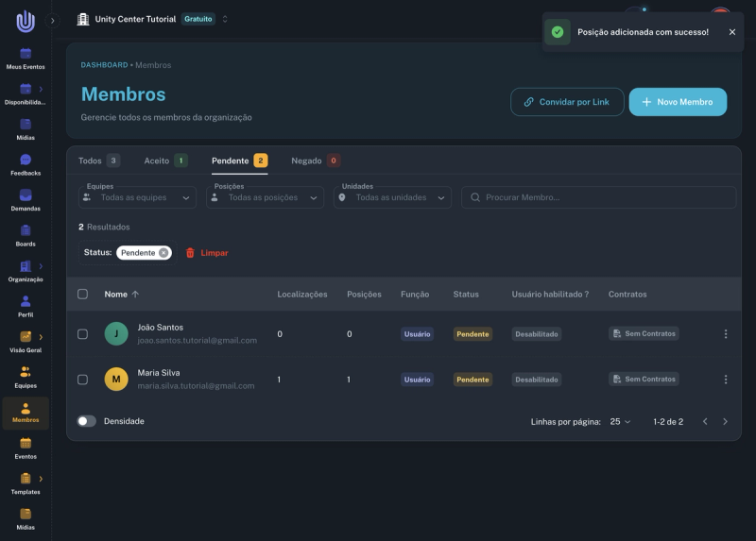Click Sem Contratos for Maria Silva

[x=644, y=380]
